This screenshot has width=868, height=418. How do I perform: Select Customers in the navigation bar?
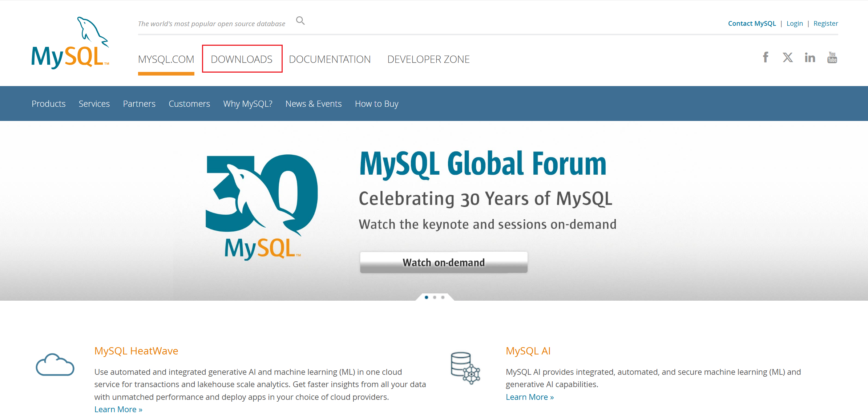click(189, 104)
